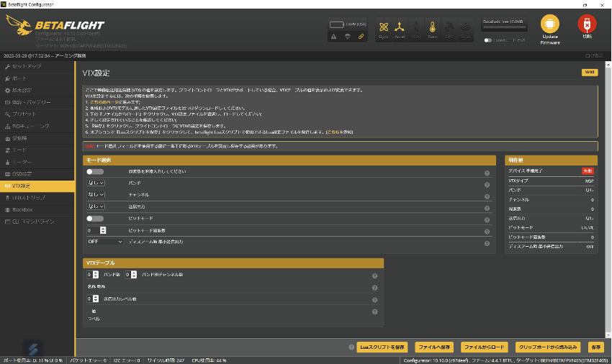Click the 保存 (Save) button

[x=595, y=347]
